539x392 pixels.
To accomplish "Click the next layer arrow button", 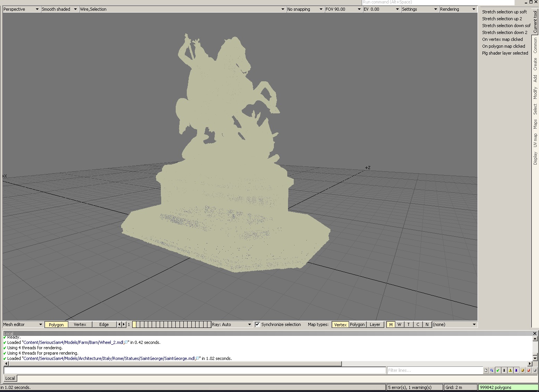I will (x=124, y=324).
